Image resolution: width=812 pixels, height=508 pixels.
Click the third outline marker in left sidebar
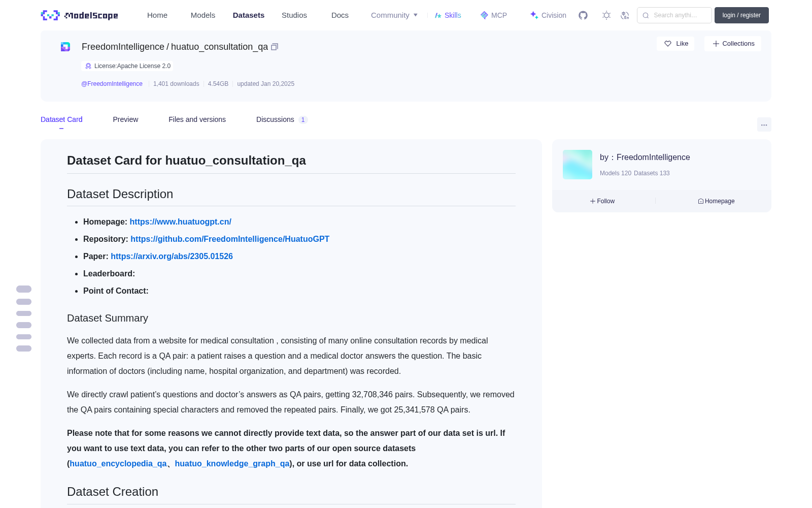(24, 313)
